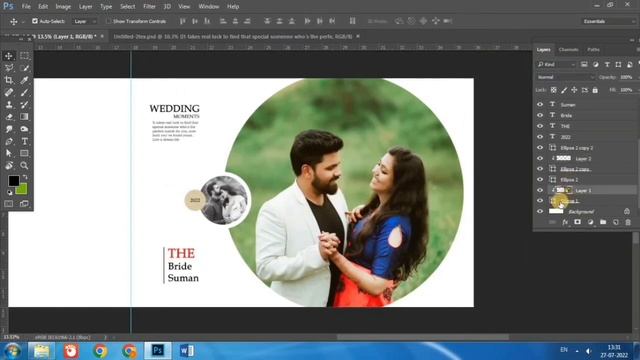Hide the Suman text layer

pos(540,104)
